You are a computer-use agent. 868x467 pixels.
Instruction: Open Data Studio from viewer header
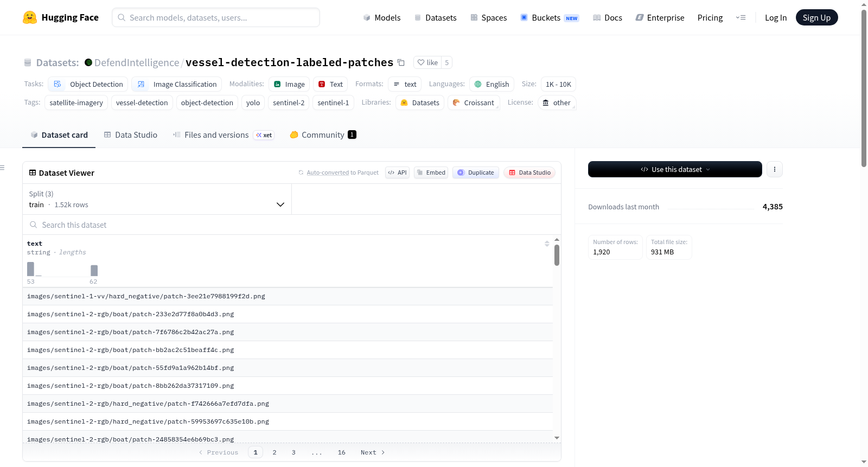click(529, 172)
